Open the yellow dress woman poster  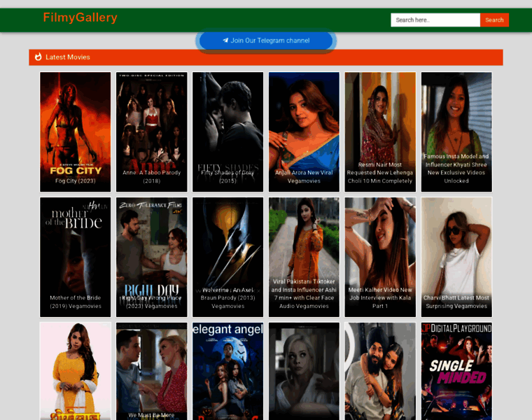pos(76,371)
